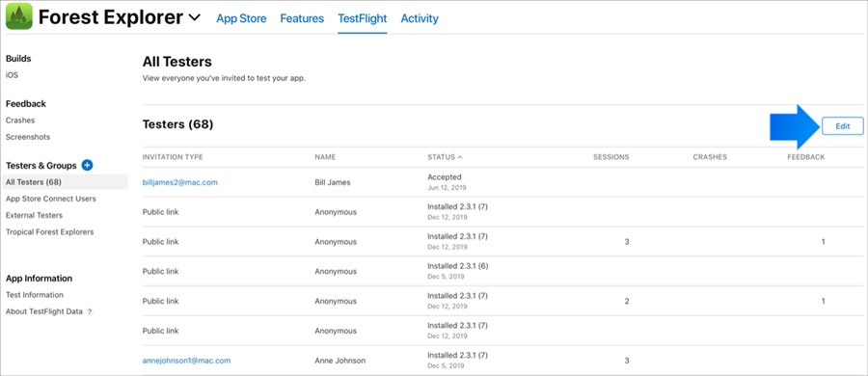Open Test Information page
This screenshot has height=376, width=868.
coord(35,295)
